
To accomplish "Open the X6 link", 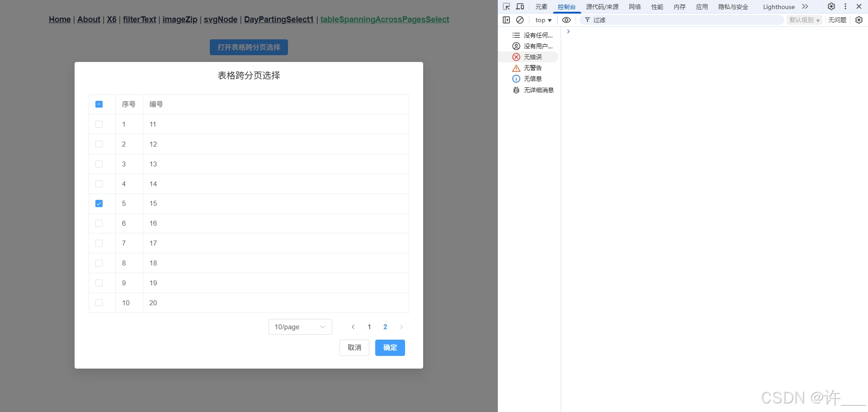I will [112, 19].
